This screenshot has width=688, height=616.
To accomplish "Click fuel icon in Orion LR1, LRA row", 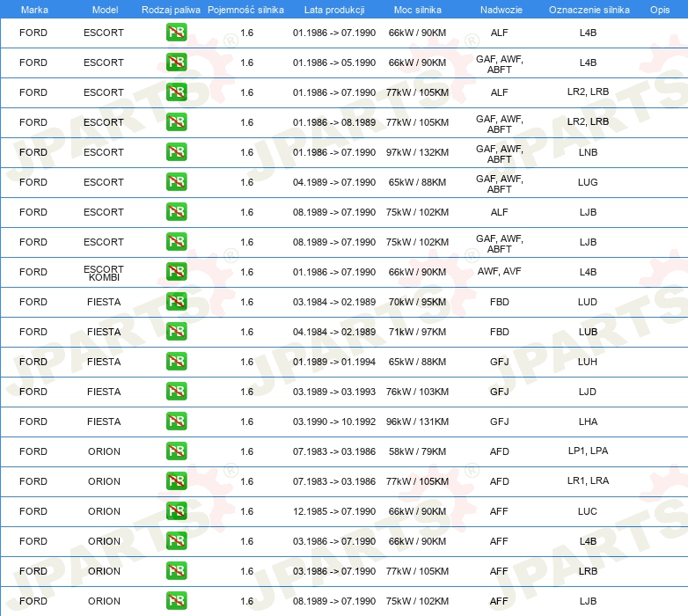I will coord(176,480).
